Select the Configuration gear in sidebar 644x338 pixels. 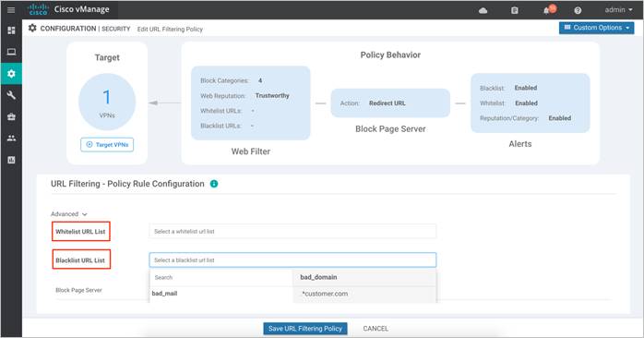click(x=11, y=74)
